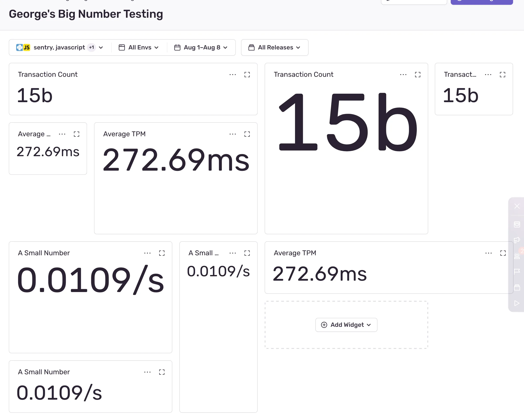Expand the truncated Transaction widget at top right
524x420 pixels.
tap(503, 75)
